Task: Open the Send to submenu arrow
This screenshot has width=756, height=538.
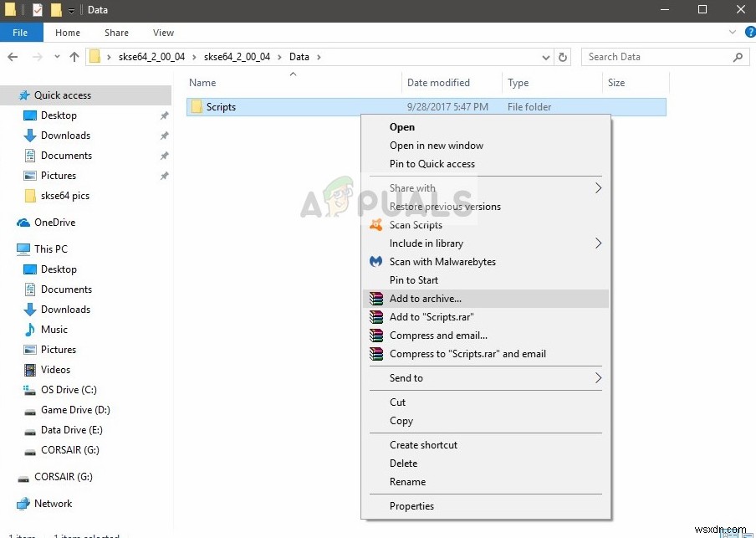Action: 598,378
